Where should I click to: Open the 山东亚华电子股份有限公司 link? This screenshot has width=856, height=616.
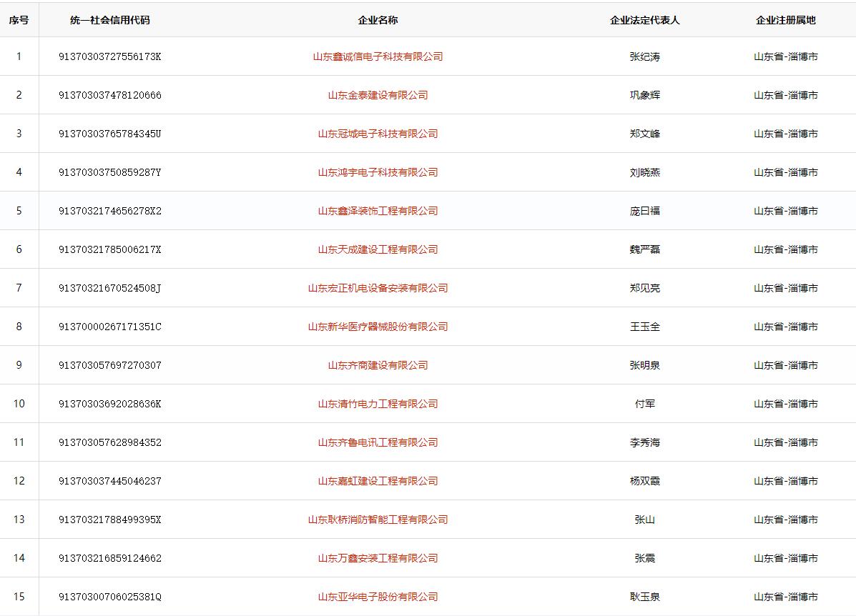click(x=378, y=597)
